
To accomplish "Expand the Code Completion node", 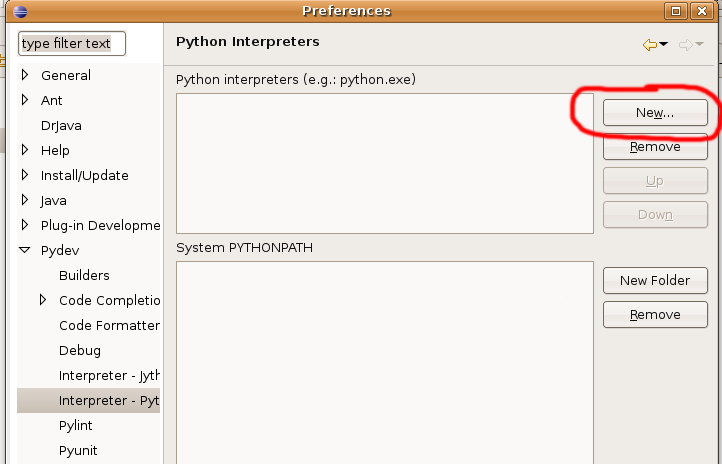I will click(43, 300).
